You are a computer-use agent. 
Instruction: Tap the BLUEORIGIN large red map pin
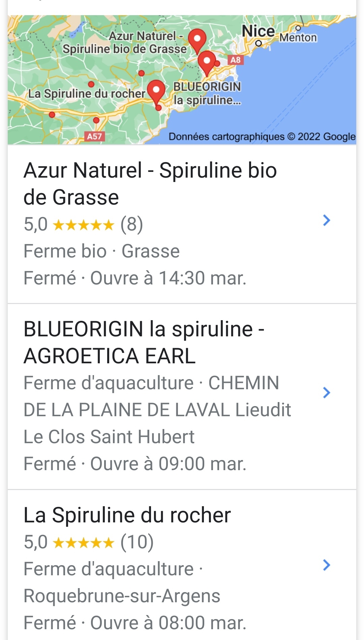click(x=207, y=62)
